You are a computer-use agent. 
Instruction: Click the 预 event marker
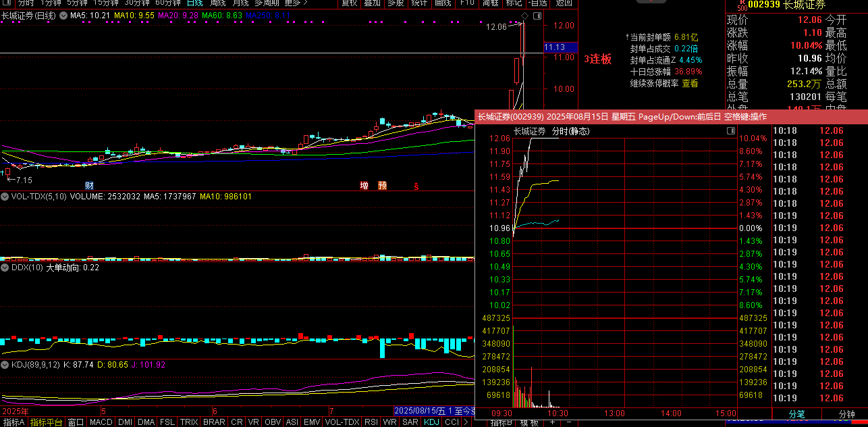[x=383, y=185]
